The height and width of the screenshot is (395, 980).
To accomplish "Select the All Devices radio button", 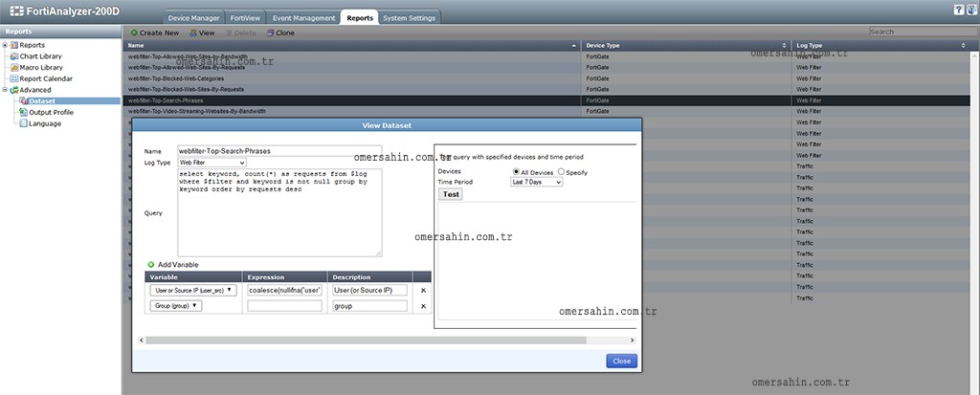I will pyautogui.click(x=516, y=171).
